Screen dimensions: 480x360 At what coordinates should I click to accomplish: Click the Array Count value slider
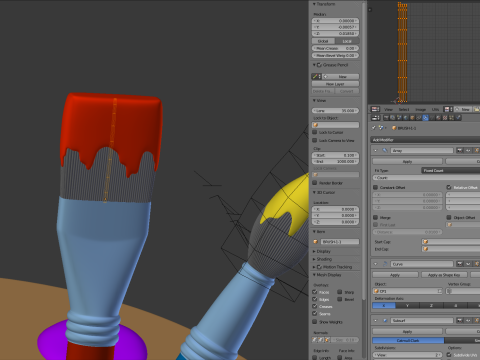426,178
